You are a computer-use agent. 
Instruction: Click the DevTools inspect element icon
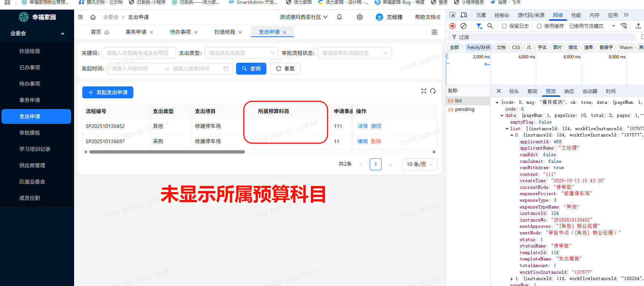click(452, 15)
